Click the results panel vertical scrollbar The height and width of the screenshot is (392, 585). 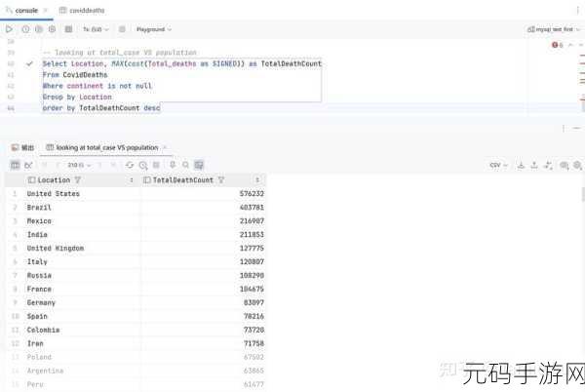point(583,195)
